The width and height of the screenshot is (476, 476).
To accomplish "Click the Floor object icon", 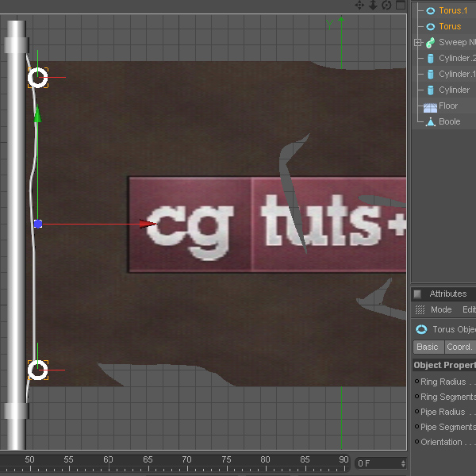I will [x=430, y=107].
